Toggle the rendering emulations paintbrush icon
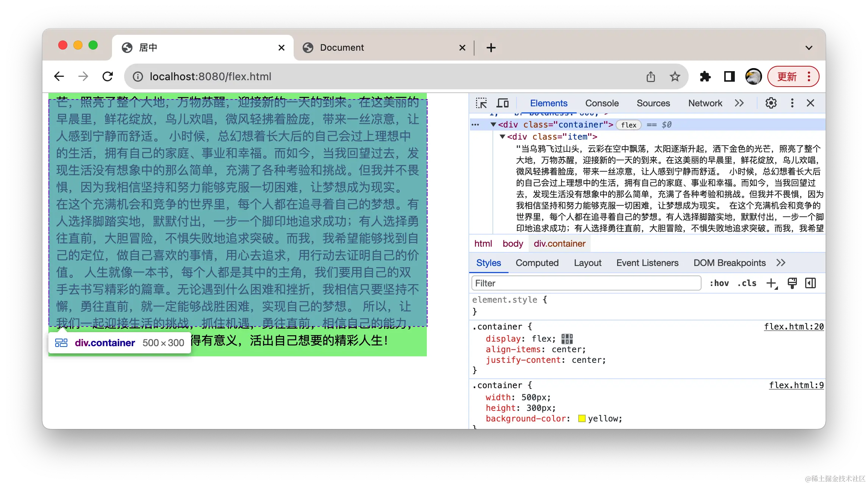The width and height of the screenshot is (868, 485). pos(792,283)
